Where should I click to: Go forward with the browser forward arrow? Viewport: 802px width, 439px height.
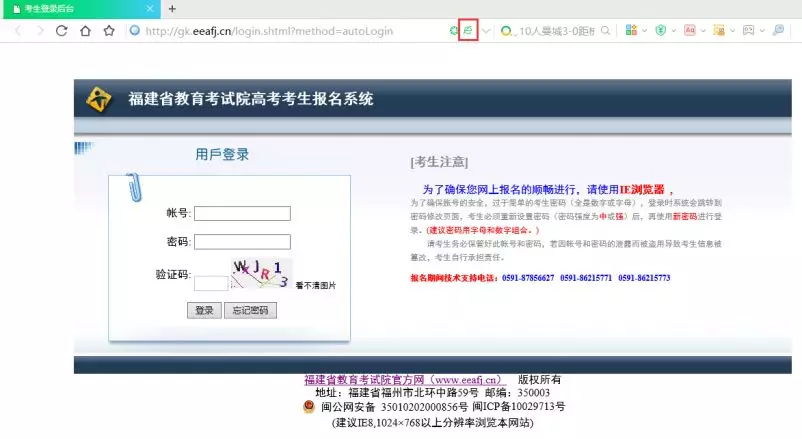[40, 31]
